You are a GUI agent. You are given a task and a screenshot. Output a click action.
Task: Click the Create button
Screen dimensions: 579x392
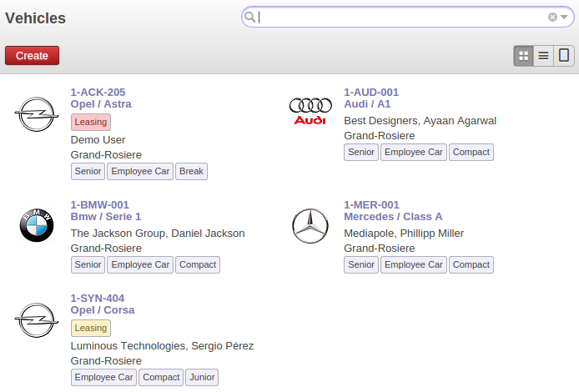[33, 55]
